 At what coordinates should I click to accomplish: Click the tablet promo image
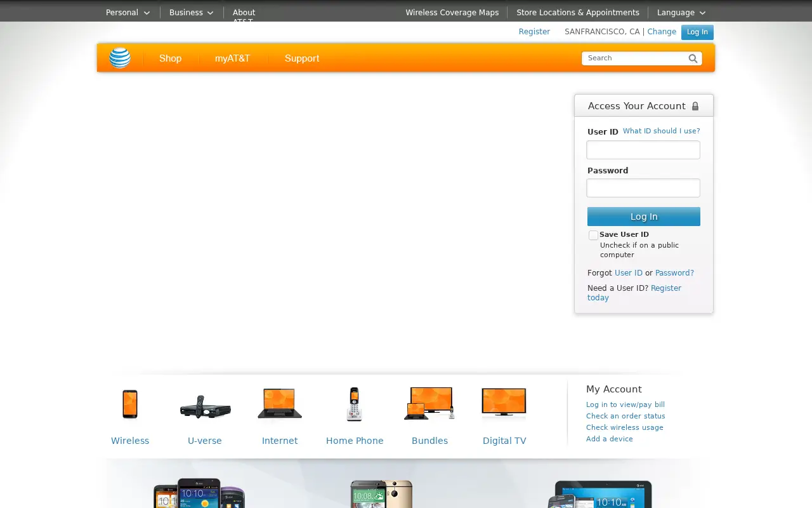click(600, 494)
